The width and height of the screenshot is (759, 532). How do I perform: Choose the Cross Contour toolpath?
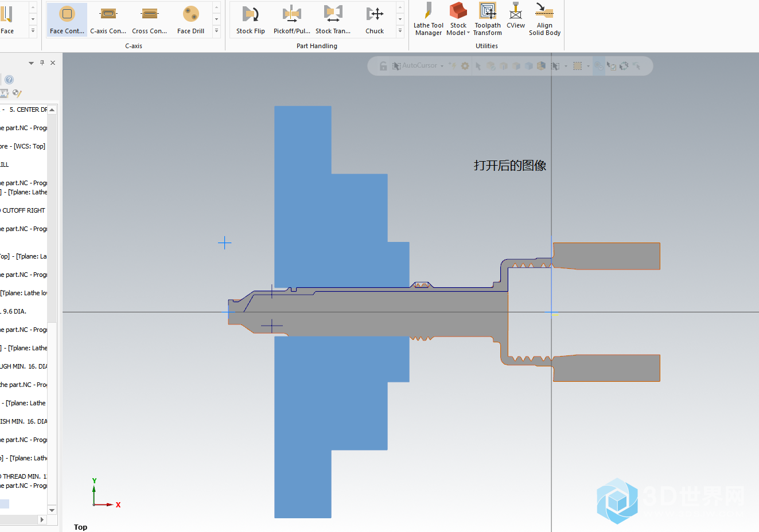point(149,19)
